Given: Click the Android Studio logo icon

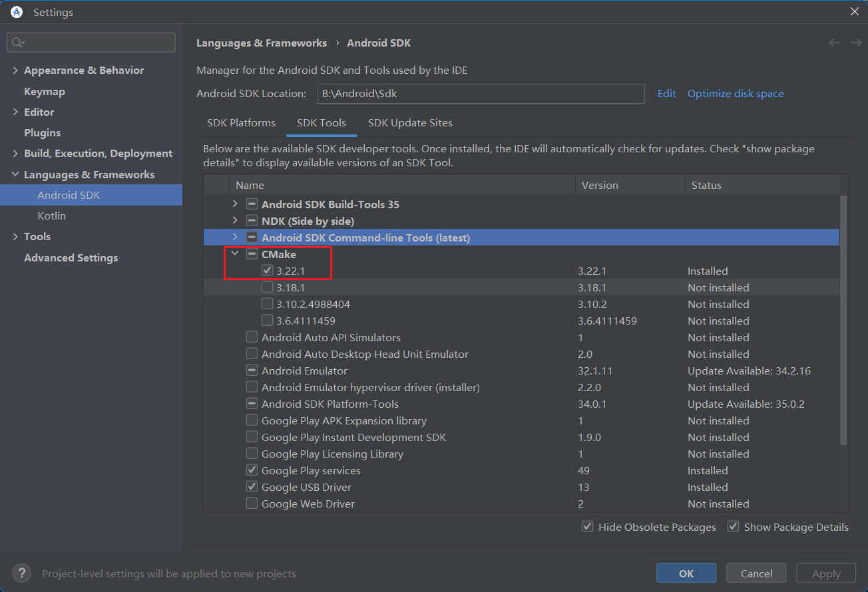Looking at the screenshot, I should click(x=17, y=12).
